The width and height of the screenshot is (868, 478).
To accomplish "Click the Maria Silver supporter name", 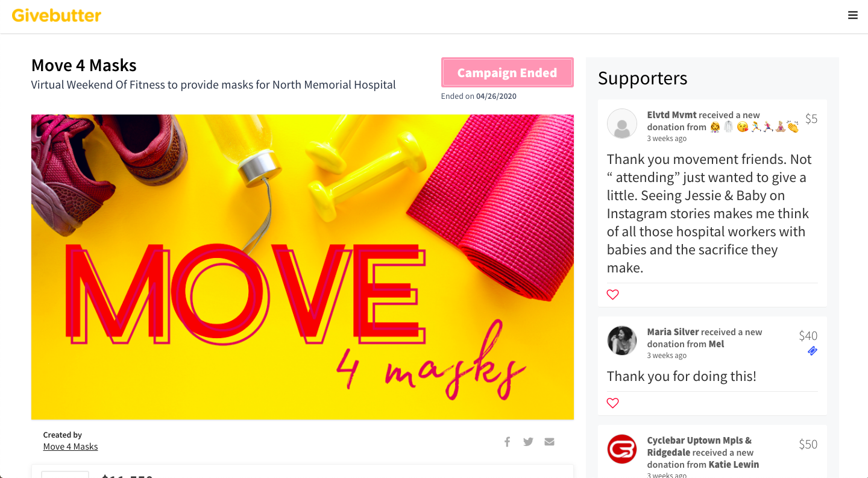I will coord(673,332).
